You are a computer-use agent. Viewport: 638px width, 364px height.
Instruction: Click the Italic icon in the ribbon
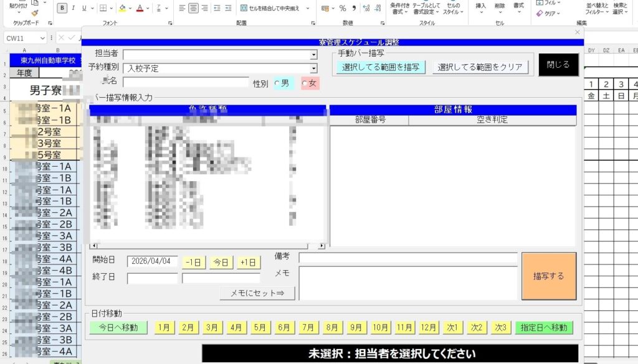pyautogui.click(x=73, y=8)
